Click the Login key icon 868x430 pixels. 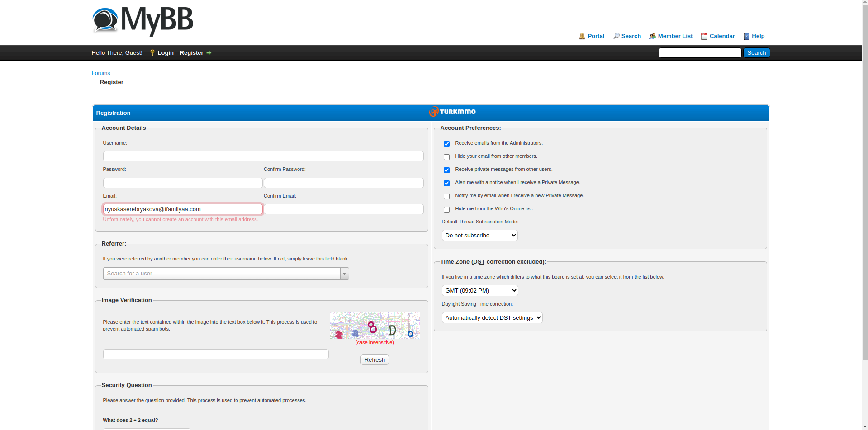[152, 53]
